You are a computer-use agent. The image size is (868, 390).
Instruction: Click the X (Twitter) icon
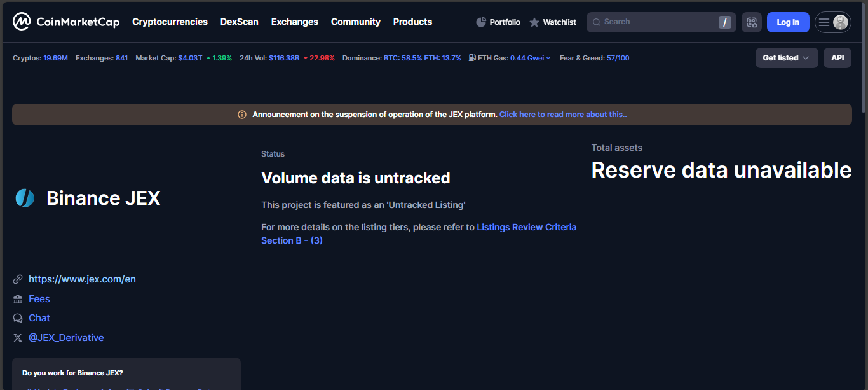click(18, 338)
